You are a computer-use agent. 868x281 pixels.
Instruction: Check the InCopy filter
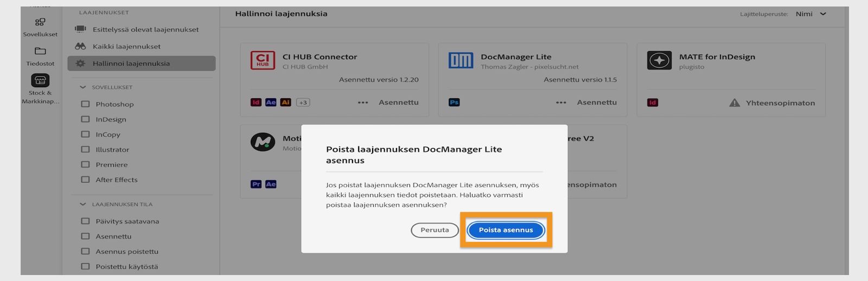click(85, 135)
